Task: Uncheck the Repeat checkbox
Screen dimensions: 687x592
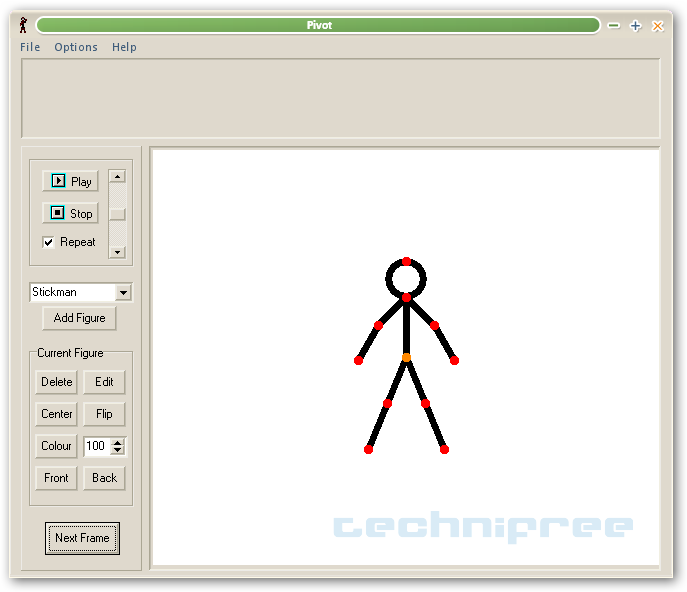Action: (x=48, y=242)
